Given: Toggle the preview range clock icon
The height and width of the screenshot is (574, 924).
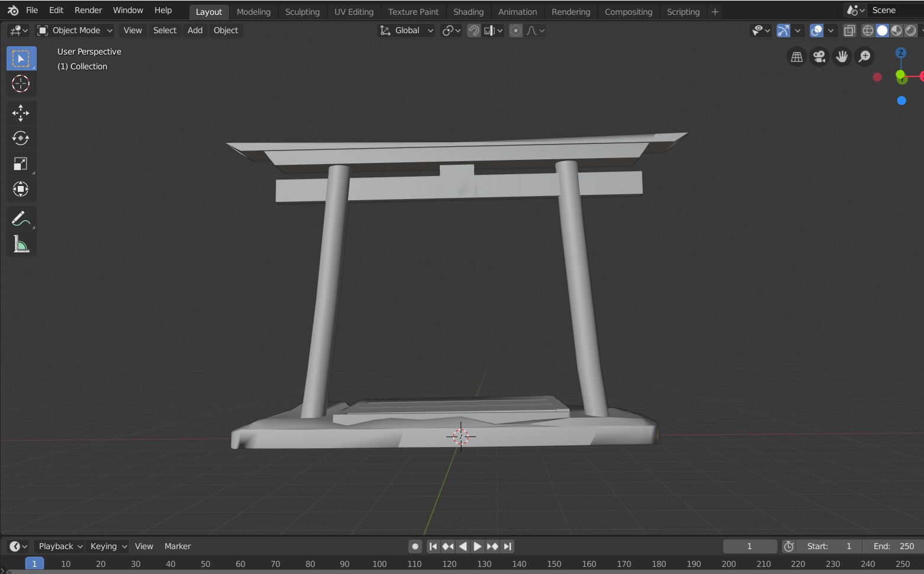Looking at the screenshot, I should [789, 546].
